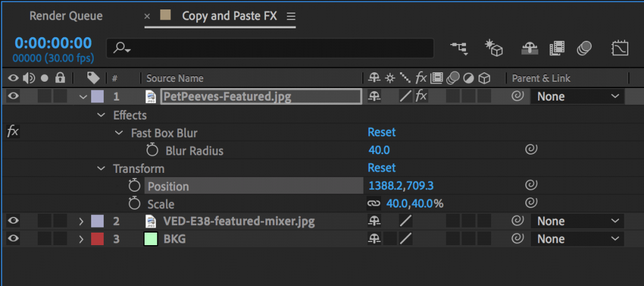Click the Position value 1388.2,709.3
The height and width of the screenshot is (286, 644).
(401, 186)
